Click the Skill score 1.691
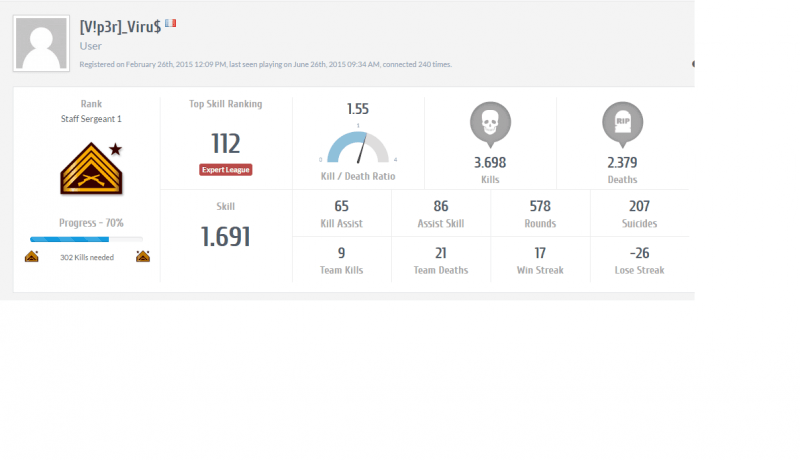 [226, 236]
